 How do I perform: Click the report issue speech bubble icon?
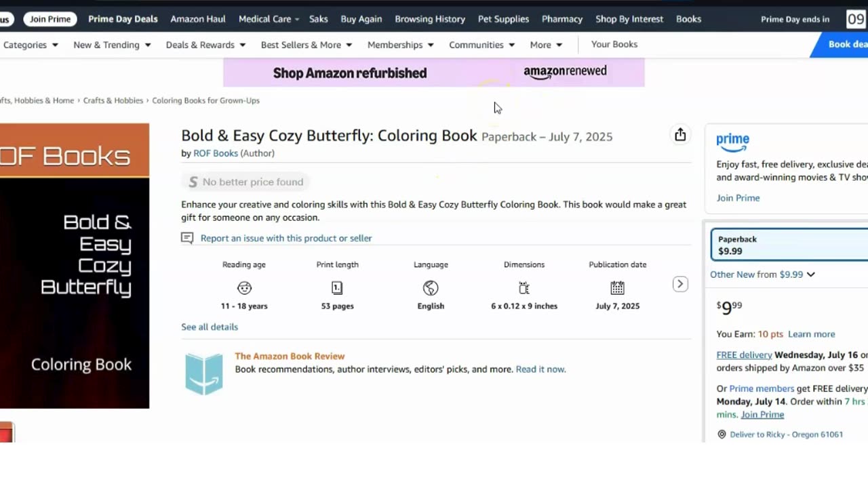(187, 238)
